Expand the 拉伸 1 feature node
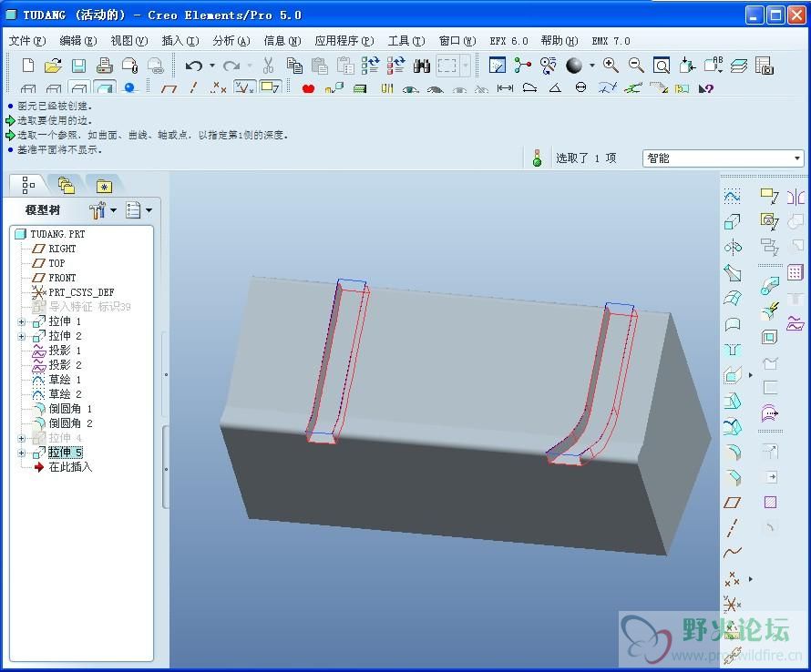The image size is (811, 672). click(21, 321)
